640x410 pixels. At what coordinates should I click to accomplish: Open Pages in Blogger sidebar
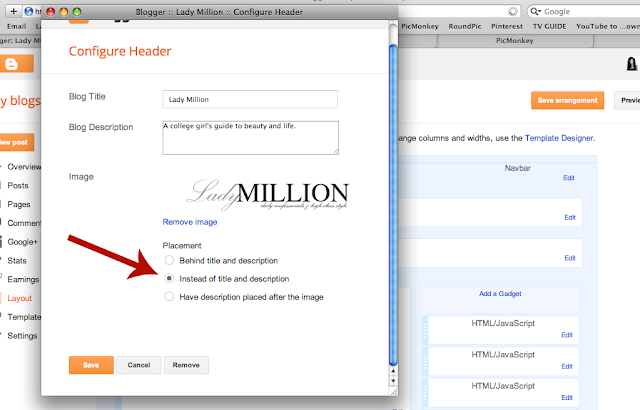(19, 204)
